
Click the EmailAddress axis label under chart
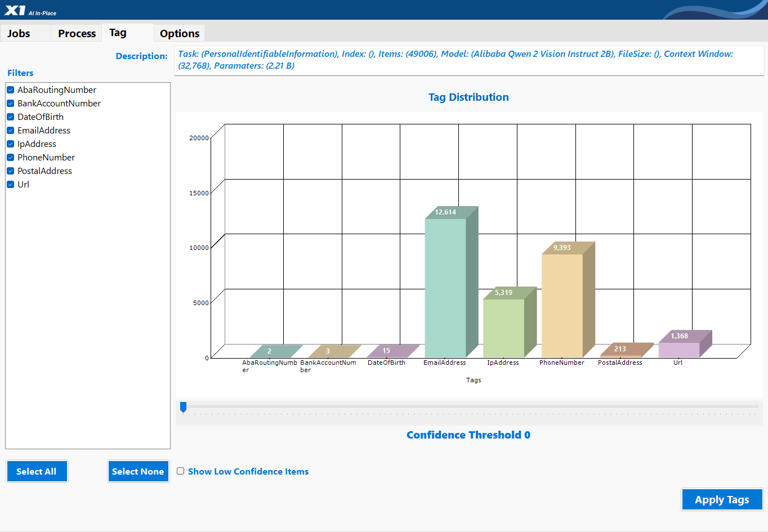point(445,363)
